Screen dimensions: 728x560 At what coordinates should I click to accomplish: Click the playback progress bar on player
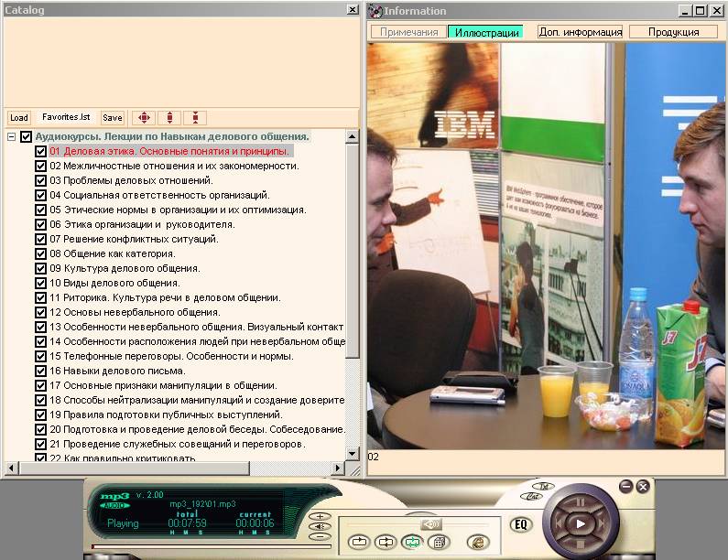coord(212,546)
